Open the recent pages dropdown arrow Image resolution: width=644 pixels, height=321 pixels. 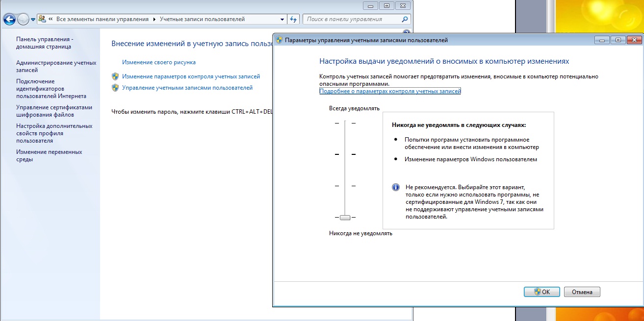pyautogui.click(x=33, y=20)
